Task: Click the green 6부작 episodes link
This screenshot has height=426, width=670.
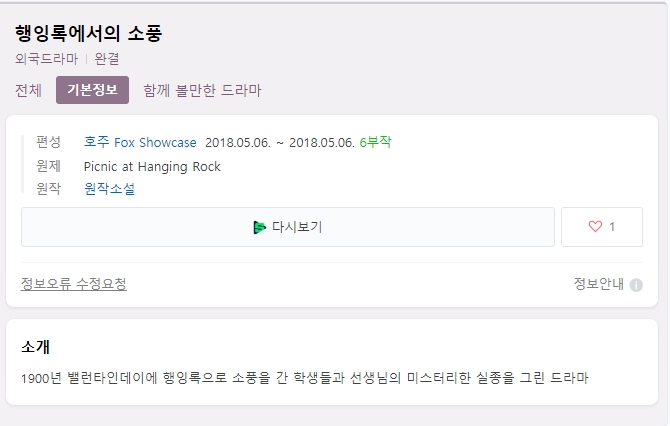Action: (x=376, y=142)
